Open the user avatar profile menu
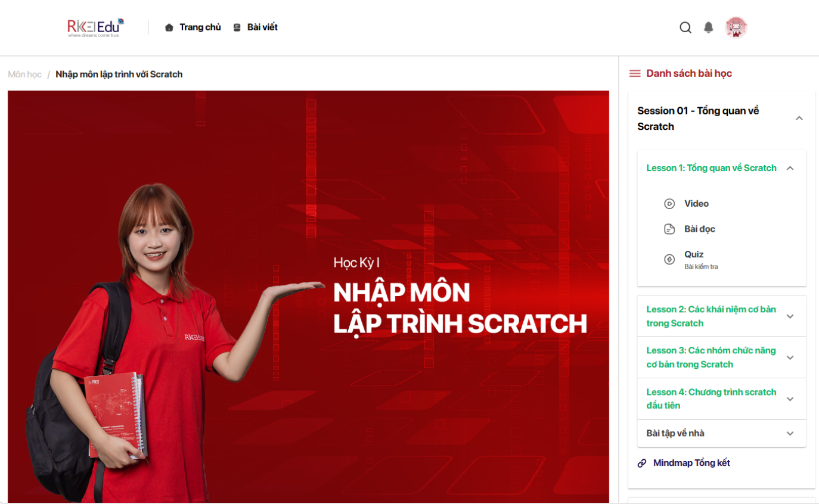The image size is (819, 504). click(736, 27)
